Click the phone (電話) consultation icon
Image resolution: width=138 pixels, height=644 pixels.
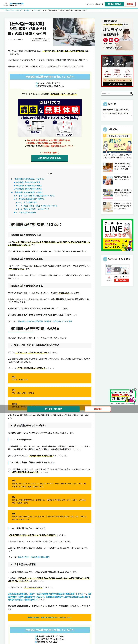coord(105,40)
